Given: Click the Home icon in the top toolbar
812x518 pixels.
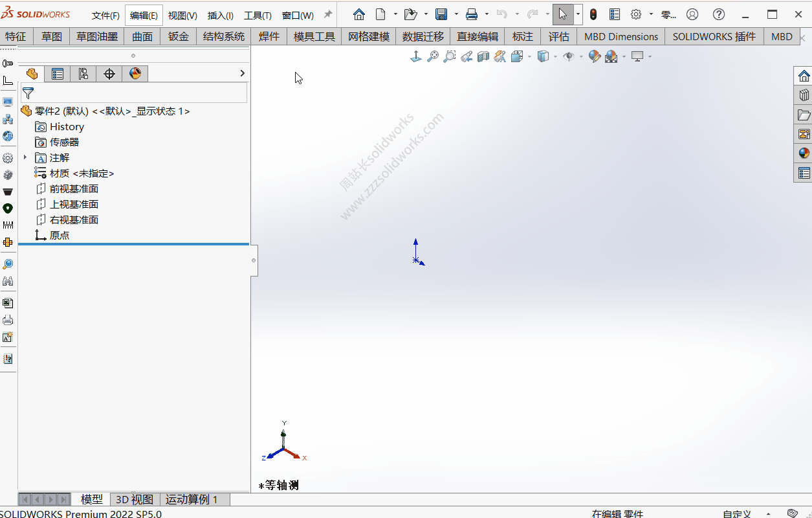Looking at the screenshot, I should pos(359,14).
